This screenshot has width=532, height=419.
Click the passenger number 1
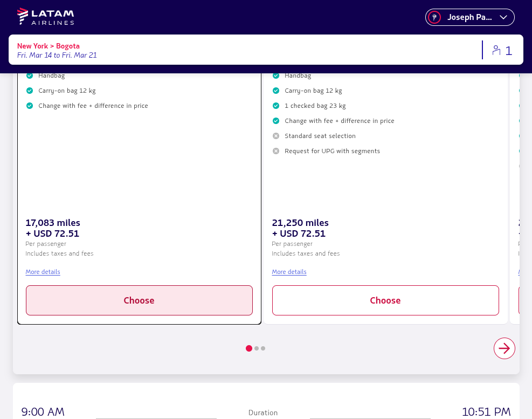(509, 51)
